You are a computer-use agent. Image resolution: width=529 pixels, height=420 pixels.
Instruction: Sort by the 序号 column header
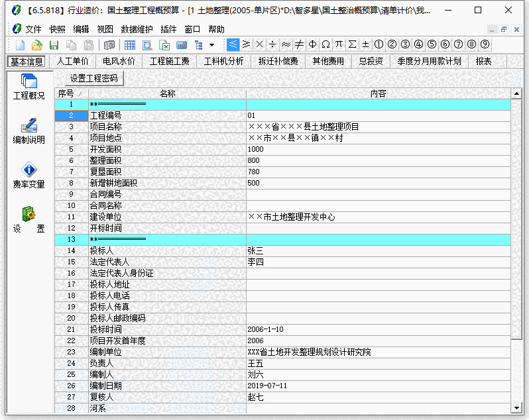tap(66, 93)
